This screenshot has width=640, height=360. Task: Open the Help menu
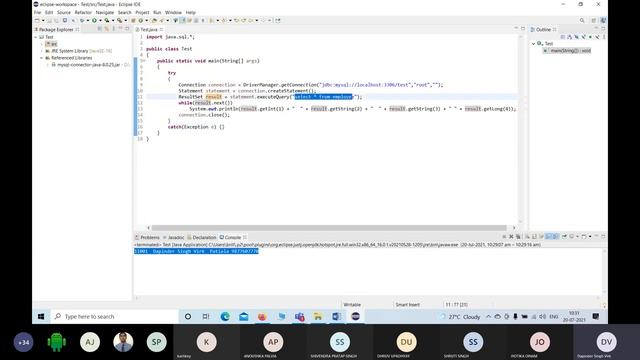(x=190, y=13)
